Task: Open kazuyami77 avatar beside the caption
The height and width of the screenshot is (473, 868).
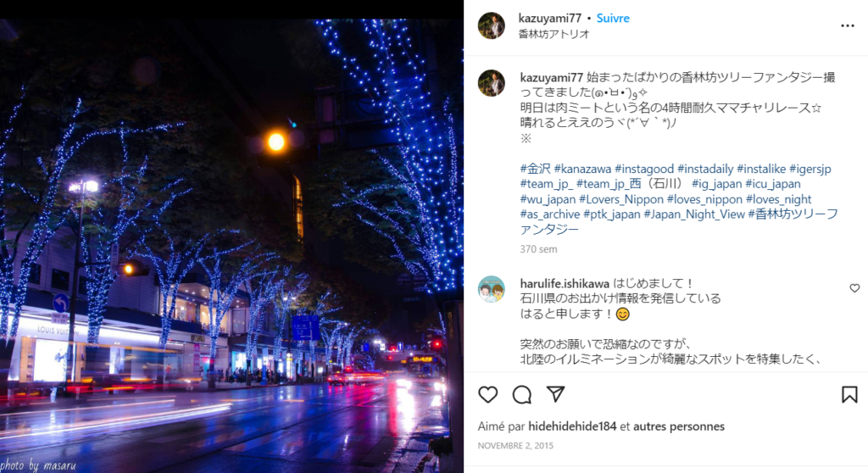Action: click(492, 83)
